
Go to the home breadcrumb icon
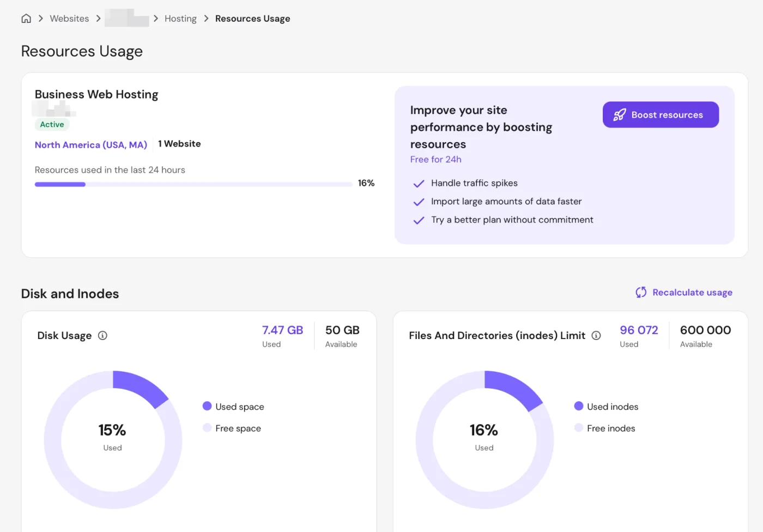click(26, 19)
